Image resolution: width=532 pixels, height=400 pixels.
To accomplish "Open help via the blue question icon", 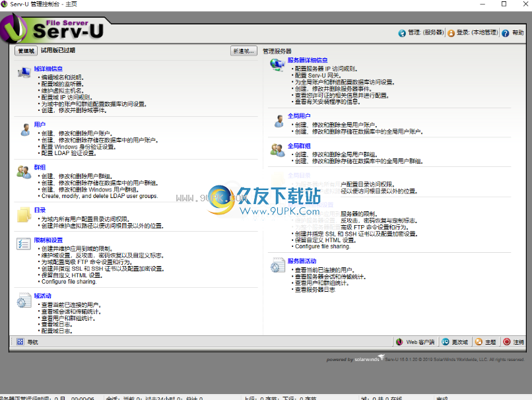I will pos(505,33).
